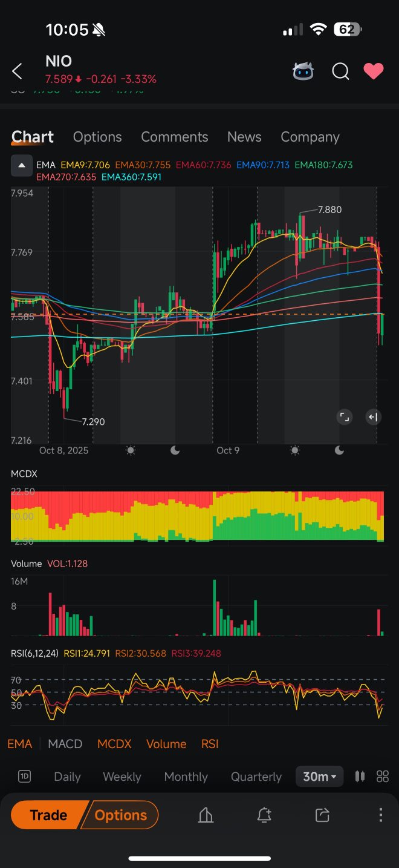Toggle the MACD indicator
399x868 pixels.
click(65, 744)
